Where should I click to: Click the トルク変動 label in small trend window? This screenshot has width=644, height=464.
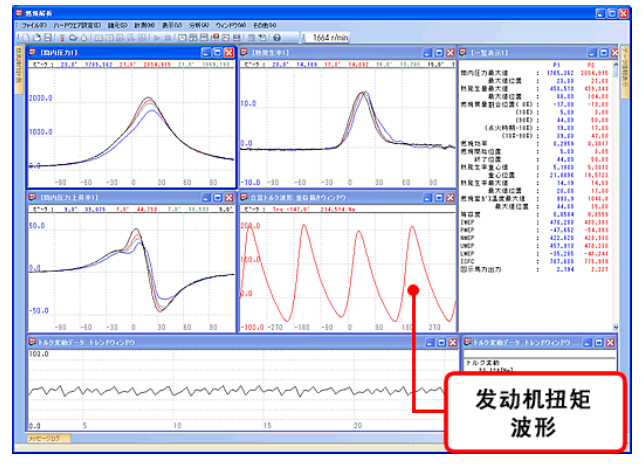point(482,363)
